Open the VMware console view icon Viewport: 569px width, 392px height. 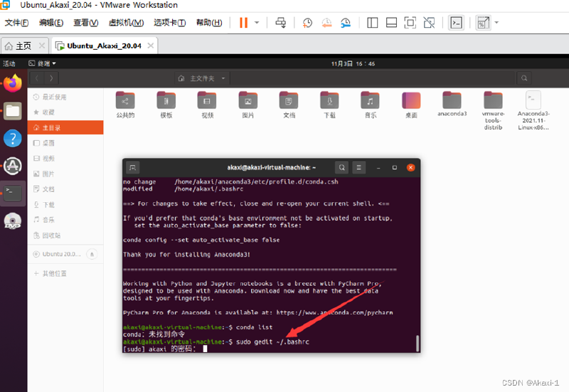pyautogui.click(x=456, y=23)
